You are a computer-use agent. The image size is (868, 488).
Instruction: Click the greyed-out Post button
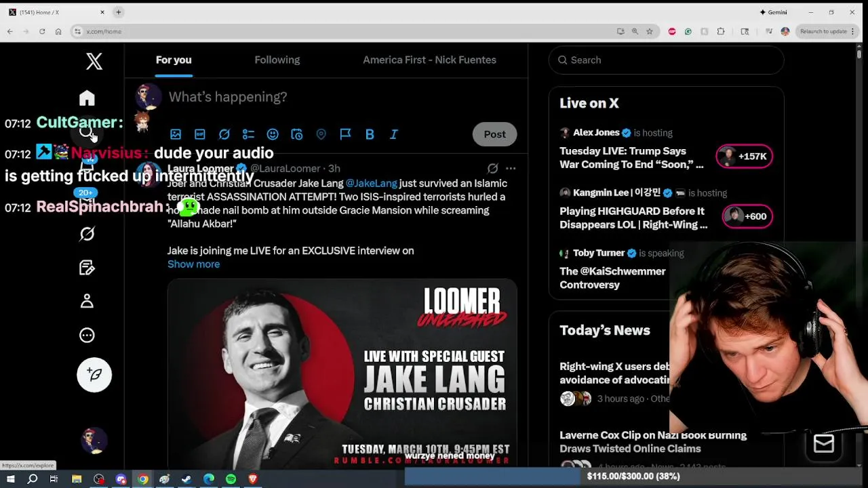click(494, 134)
